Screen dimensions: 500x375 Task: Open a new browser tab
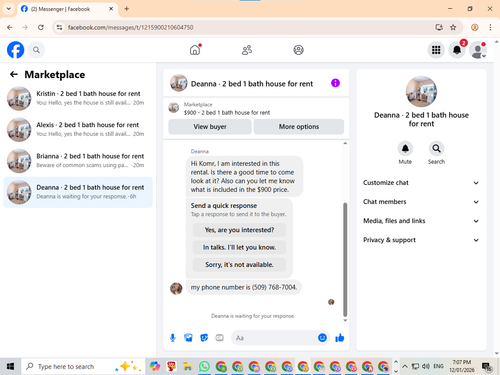point(127,9)
